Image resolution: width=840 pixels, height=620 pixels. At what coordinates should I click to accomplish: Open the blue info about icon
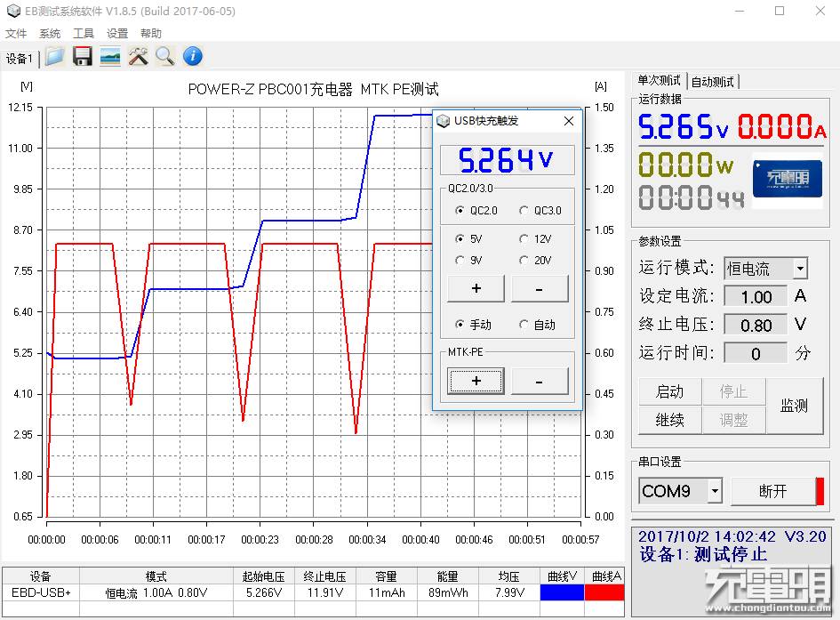193,56
